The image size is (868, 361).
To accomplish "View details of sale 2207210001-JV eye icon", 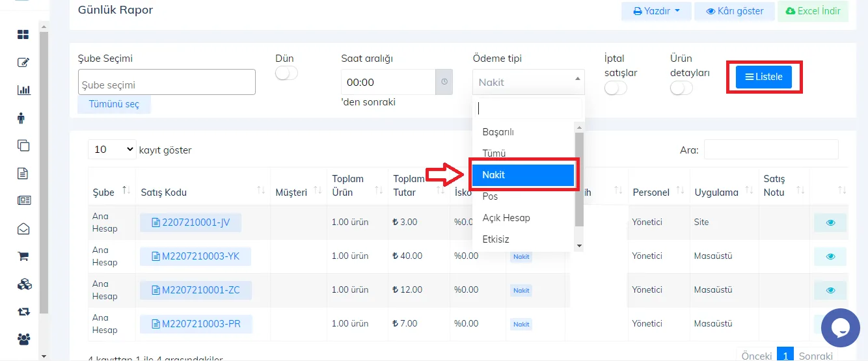I will click(830, 222).
